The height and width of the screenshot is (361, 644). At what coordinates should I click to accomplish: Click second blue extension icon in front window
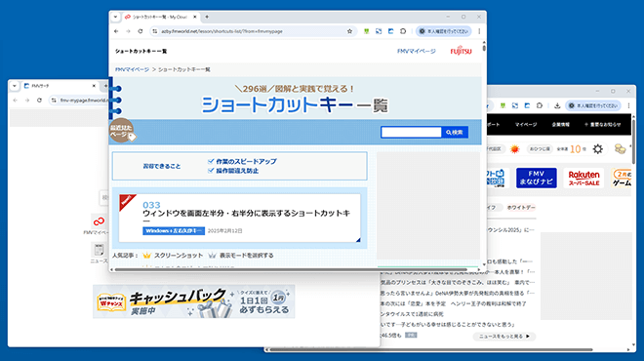pos(379,31)
